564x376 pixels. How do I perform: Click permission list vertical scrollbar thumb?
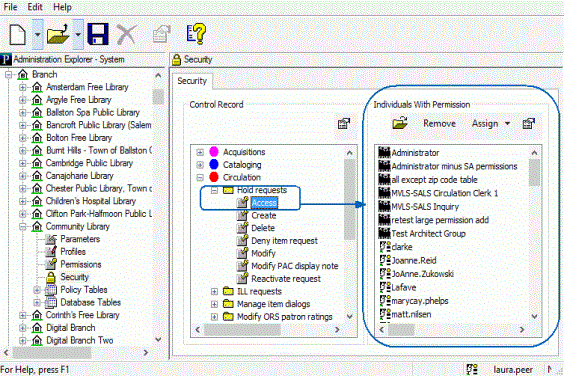(535, 172)
